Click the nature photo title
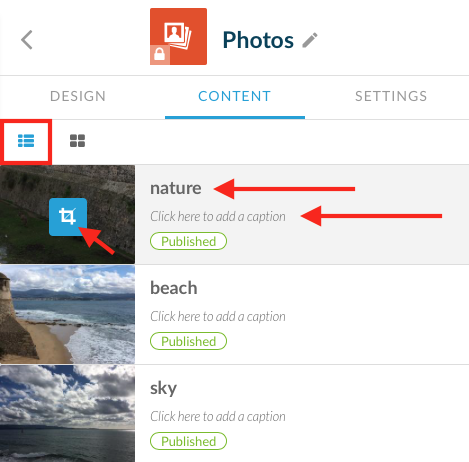This screenshot has width=469, height=462. 176,188
